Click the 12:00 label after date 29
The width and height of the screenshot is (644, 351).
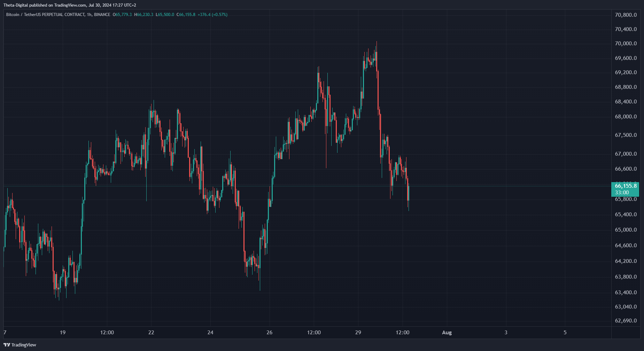click(x=403, y=333)
